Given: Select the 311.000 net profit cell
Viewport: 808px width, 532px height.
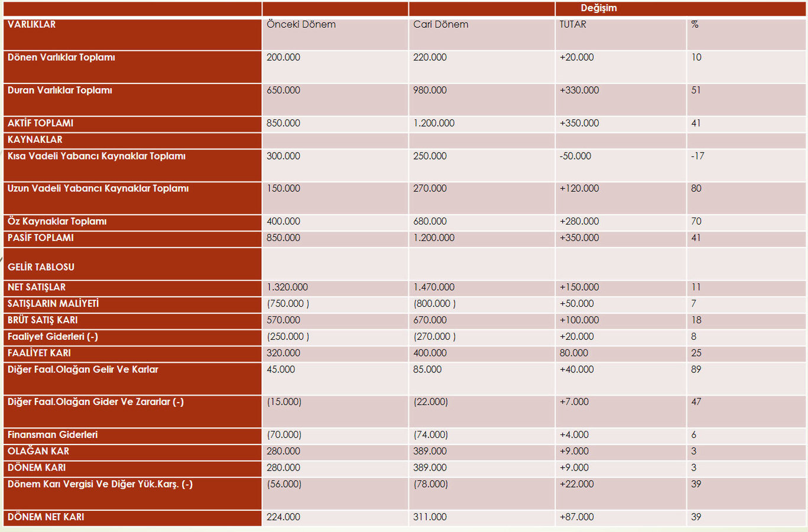Looking at the screenshot, I should coord(430,517).
